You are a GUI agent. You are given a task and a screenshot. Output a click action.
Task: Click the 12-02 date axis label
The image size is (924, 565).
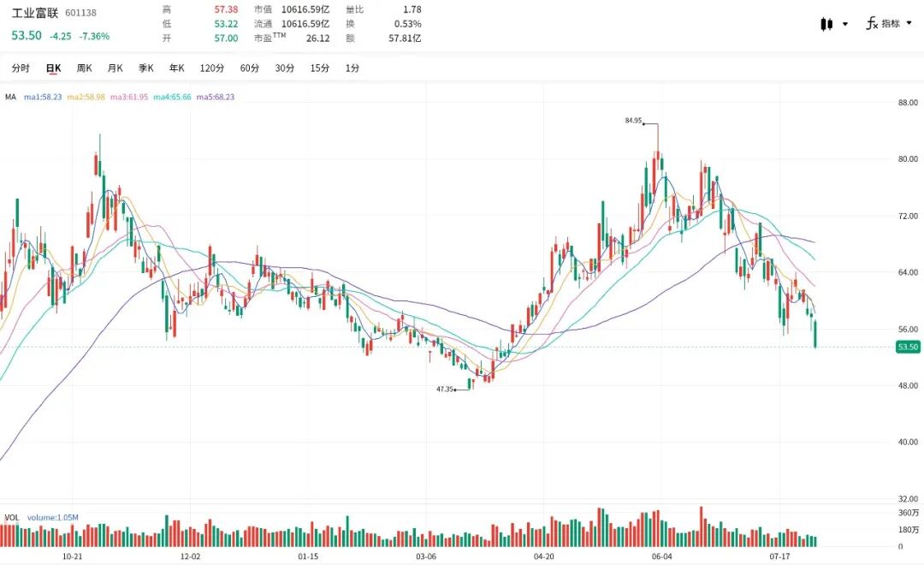(x=190, y=556)
